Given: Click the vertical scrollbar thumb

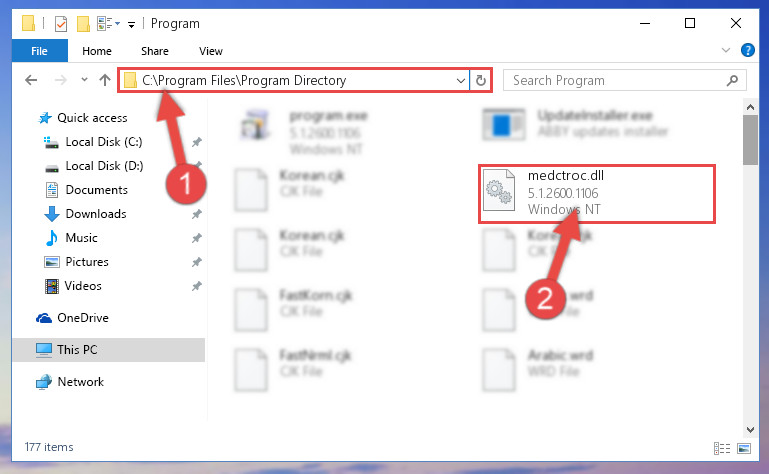Looking at the screenshot, I should click(x=750, y=140).
